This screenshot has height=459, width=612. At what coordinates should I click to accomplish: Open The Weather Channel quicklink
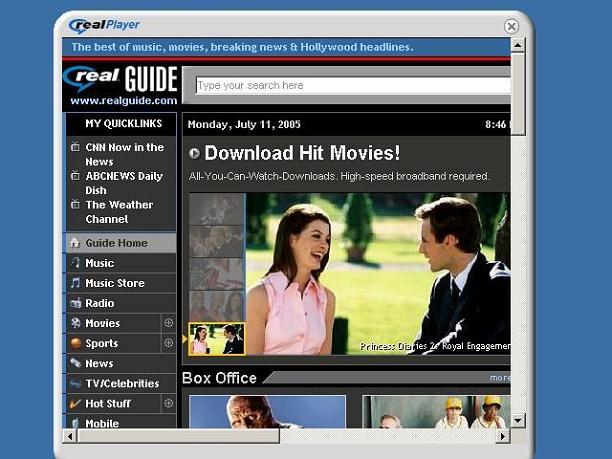[119, 212]
